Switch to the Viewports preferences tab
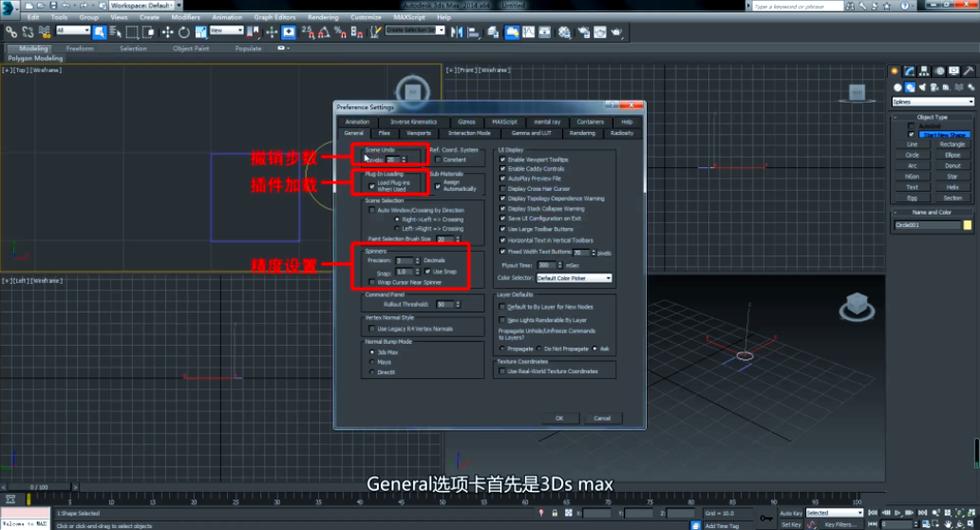980x530 pixels. pyautogui.click(x=419, y=133)
